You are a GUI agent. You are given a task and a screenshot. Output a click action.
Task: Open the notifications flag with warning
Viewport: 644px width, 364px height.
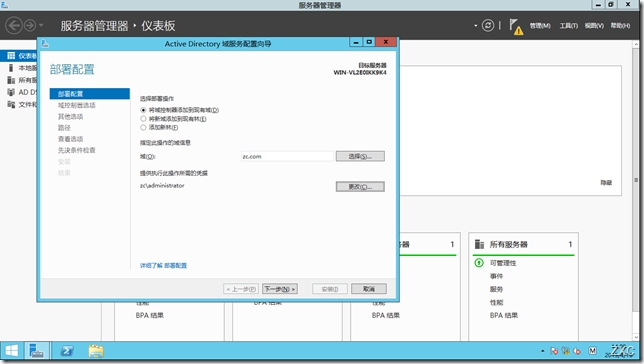[516, 26]
